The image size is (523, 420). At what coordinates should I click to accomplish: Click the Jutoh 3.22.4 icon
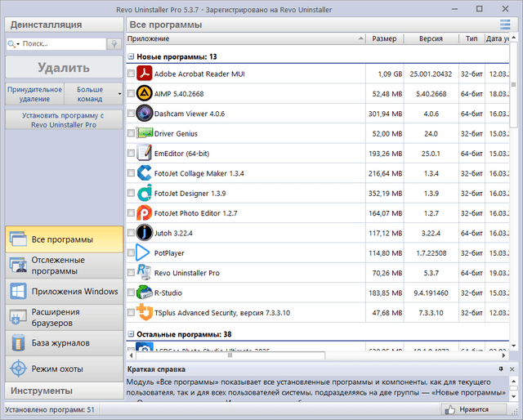pyautogui.click(x=145, y=233)
